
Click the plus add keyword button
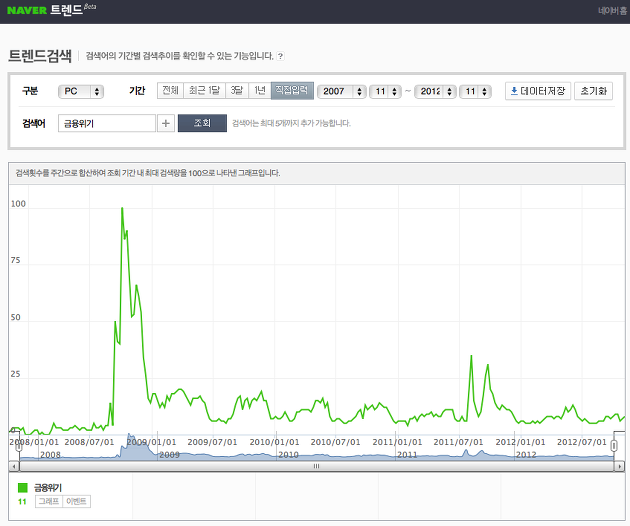[166, 123]
